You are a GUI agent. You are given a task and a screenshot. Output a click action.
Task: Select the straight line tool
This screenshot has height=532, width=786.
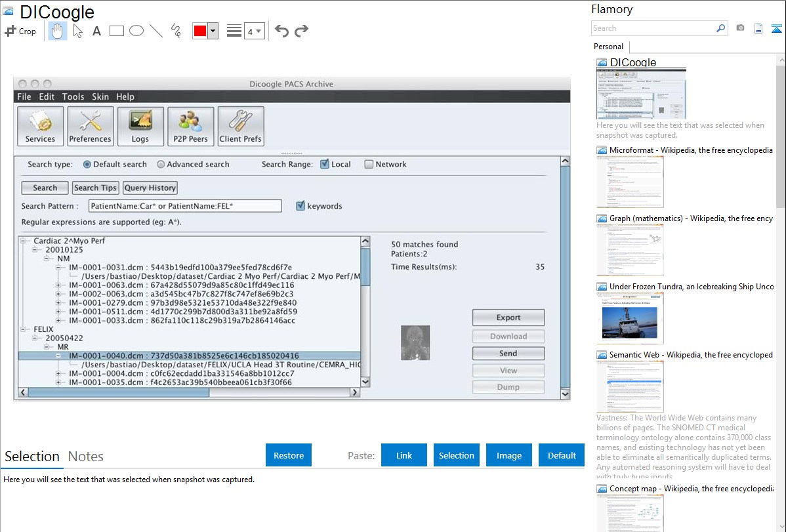[156, 31]
